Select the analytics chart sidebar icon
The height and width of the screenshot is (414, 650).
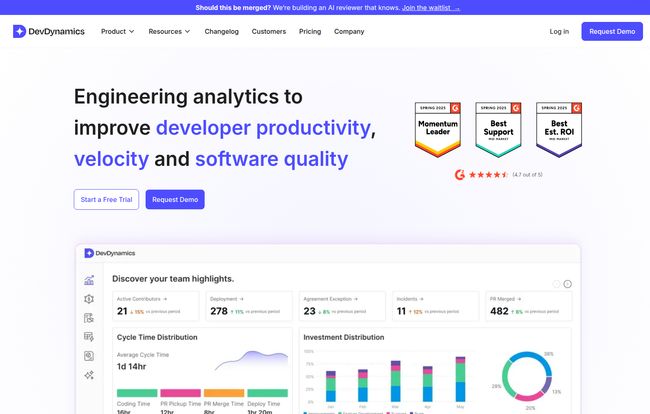[x=89, y=280]
